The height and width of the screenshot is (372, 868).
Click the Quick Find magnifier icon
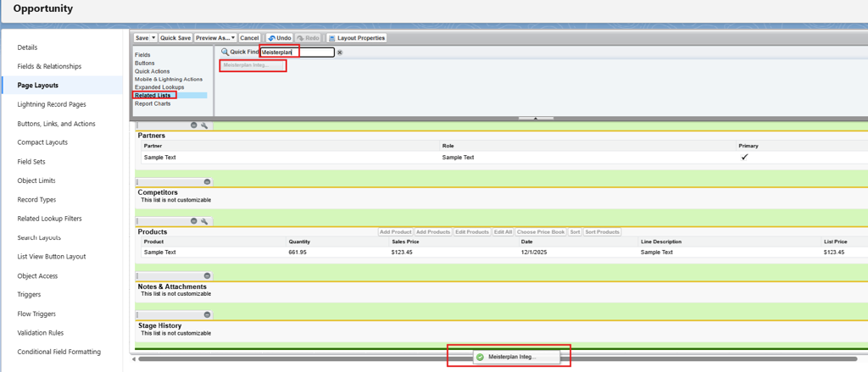tap(225, 52)
